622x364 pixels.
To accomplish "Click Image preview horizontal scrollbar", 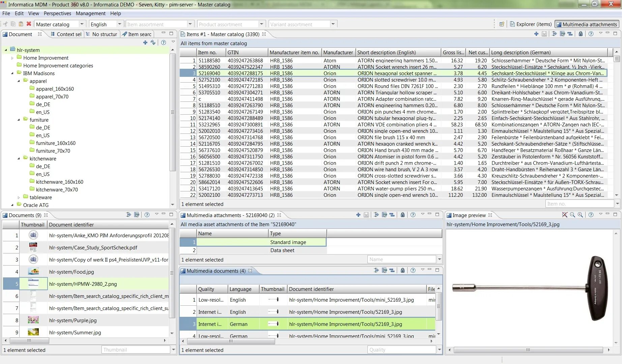I will (x=528, y=350).
